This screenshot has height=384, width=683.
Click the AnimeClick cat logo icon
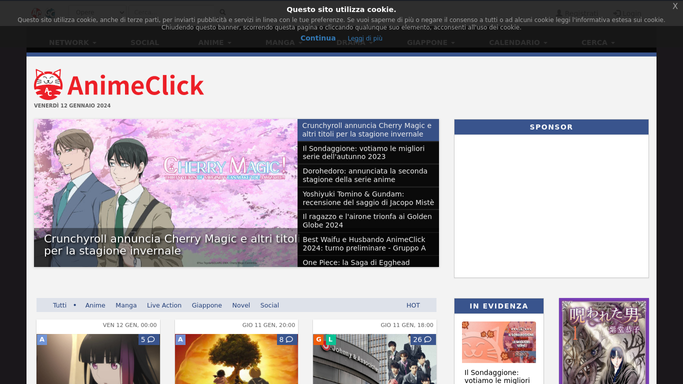pos(48,84)
